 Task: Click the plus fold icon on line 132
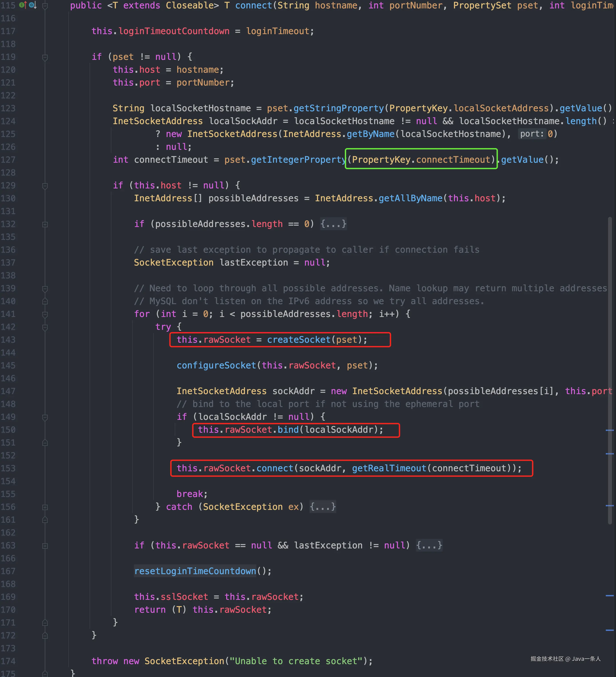(45, 224)
